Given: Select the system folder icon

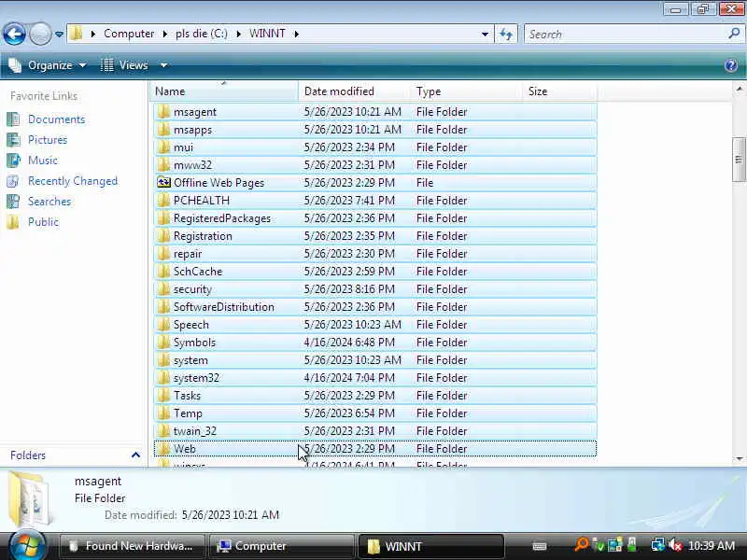Looking at the screenshot, I should pyautogui.click(x=163, y=360).
